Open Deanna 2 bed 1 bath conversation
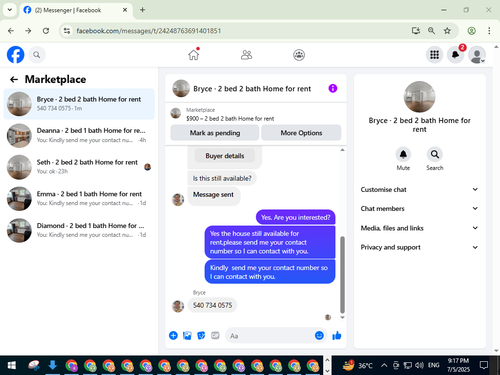Image resolution: width=500 pixels, height=375 pixels. 79,135
